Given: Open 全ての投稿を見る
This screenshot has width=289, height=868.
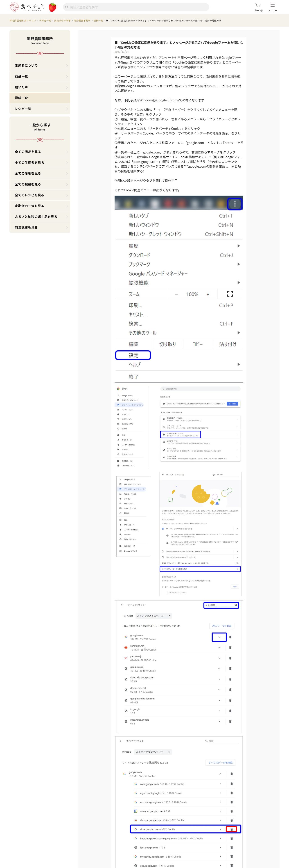Looking at the screenshot, I should (x=40, y=184).
